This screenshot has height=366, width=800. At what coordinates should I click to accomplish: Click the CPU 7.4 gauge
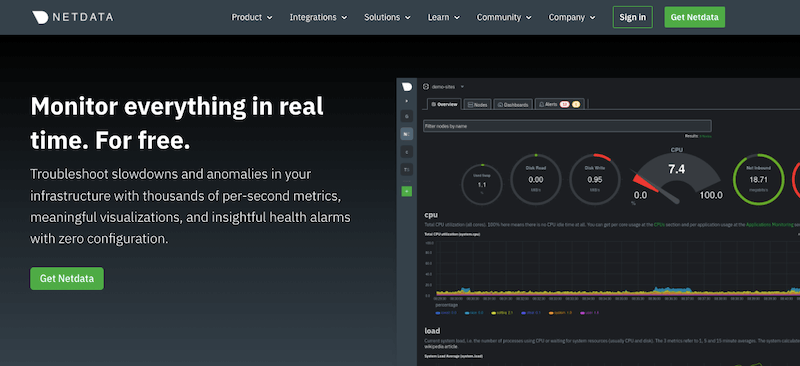click(677, 176)
